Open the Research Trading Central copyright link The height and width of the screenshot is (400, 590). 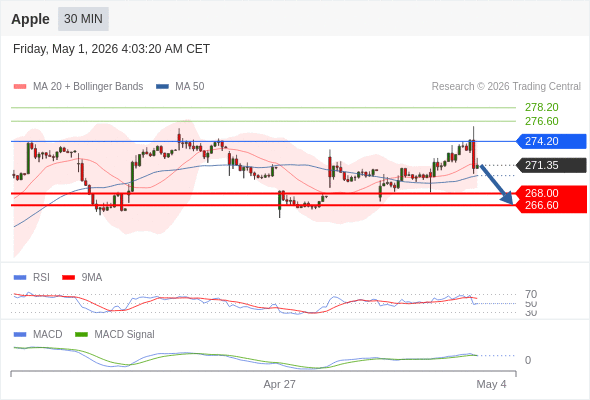pyautogui.click(x=506, y=87)
